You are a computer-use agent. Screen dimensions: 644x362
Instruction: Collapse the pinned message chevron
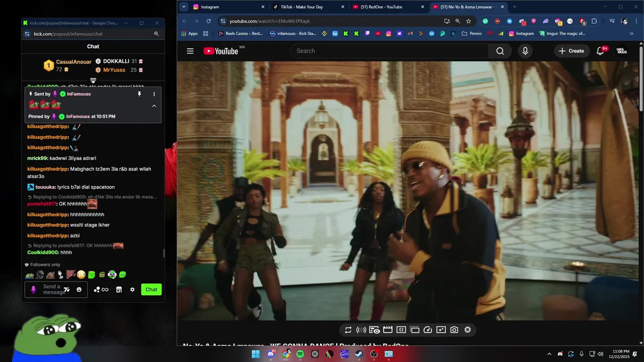(154, 106)
